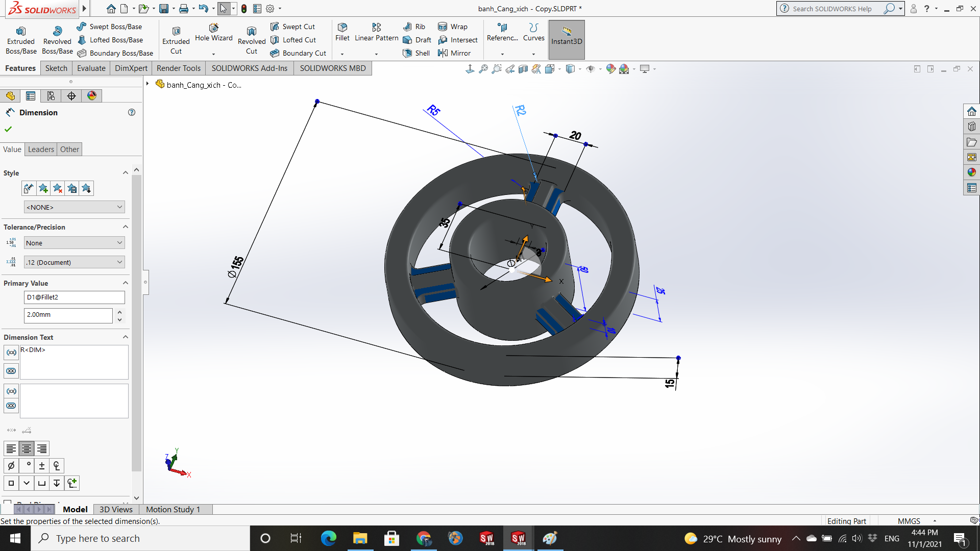The image size is (980, 551).
Task: Open the DimXpertManager panel tab icon
Action: (x=71, y=96)
